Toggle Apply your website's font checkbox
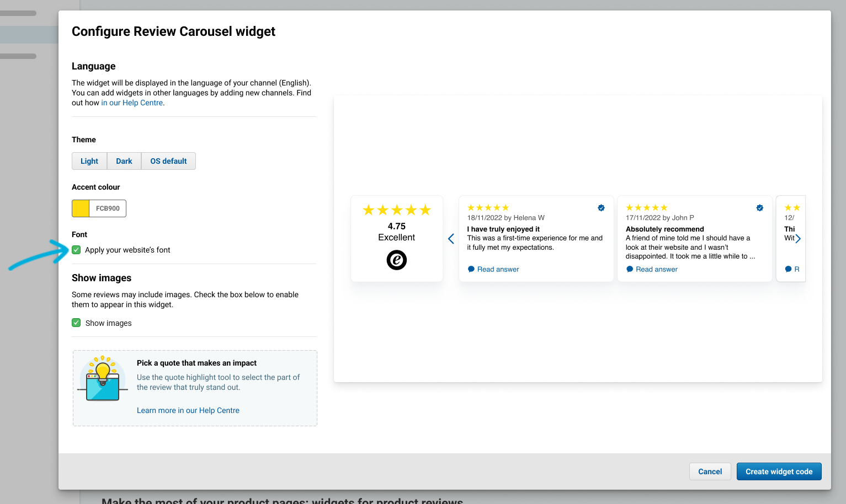 (76, 250)
